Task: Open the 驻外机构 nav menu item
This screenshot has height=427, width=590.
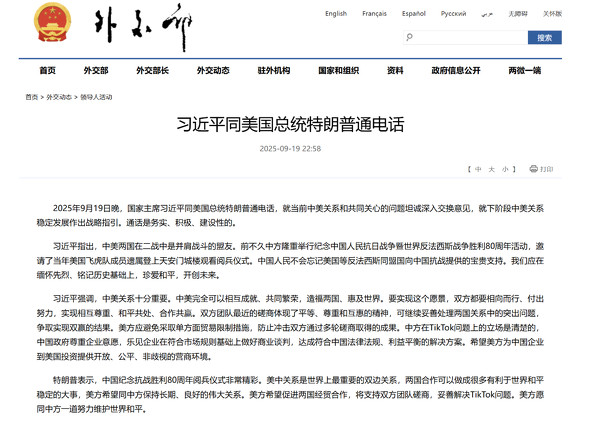Action: pos(274,70)
